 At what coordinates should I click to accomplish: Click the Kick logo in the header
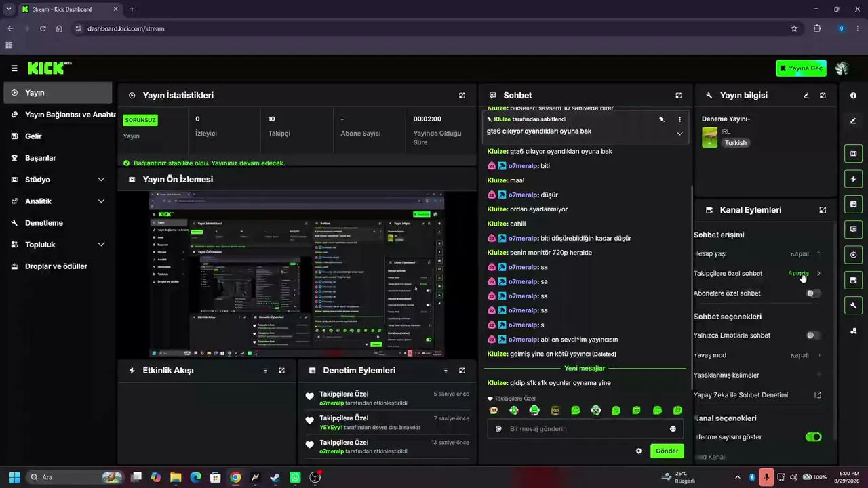click(50, 68)
